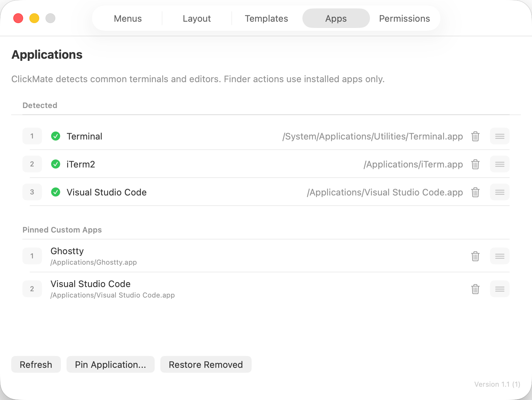532x400 pixels.
Task: Click reorder handle of pinned Visual Studio Code
Action: (500, 289)
